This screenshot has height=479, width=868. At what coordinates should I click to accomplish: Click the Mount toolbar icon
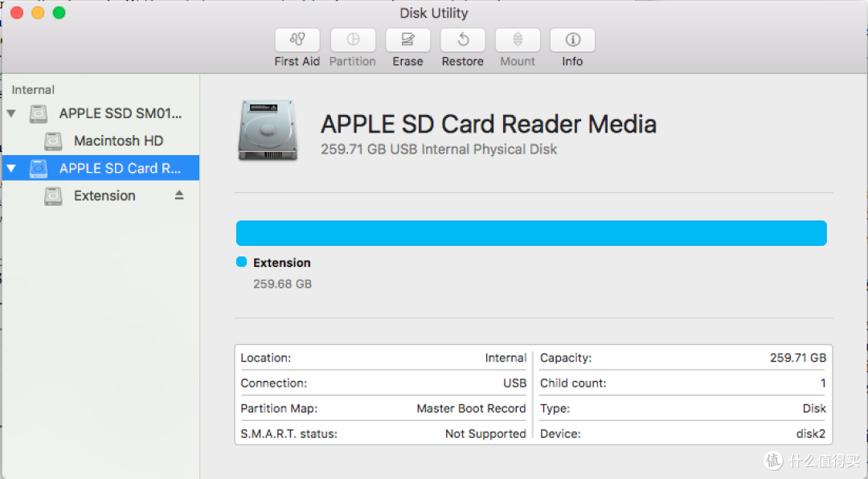point(518,40)
